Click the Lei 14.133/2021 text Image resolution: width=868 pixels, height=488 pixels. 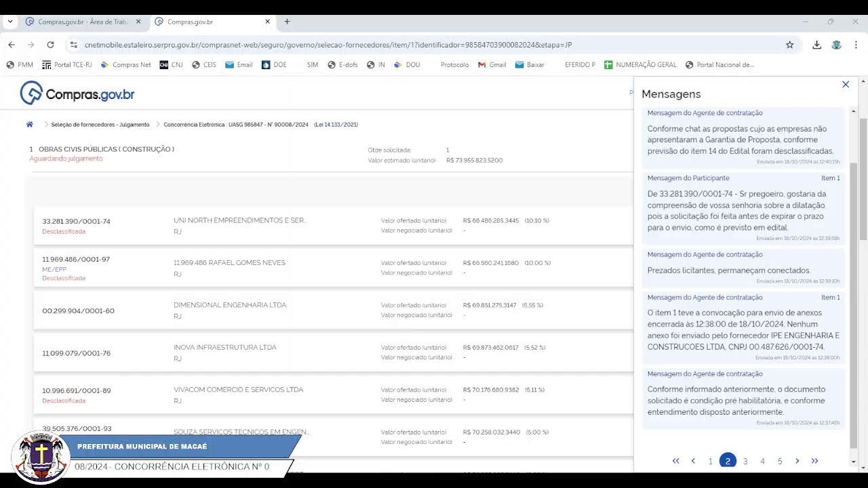pyautogui.click(x=336, y=125)
